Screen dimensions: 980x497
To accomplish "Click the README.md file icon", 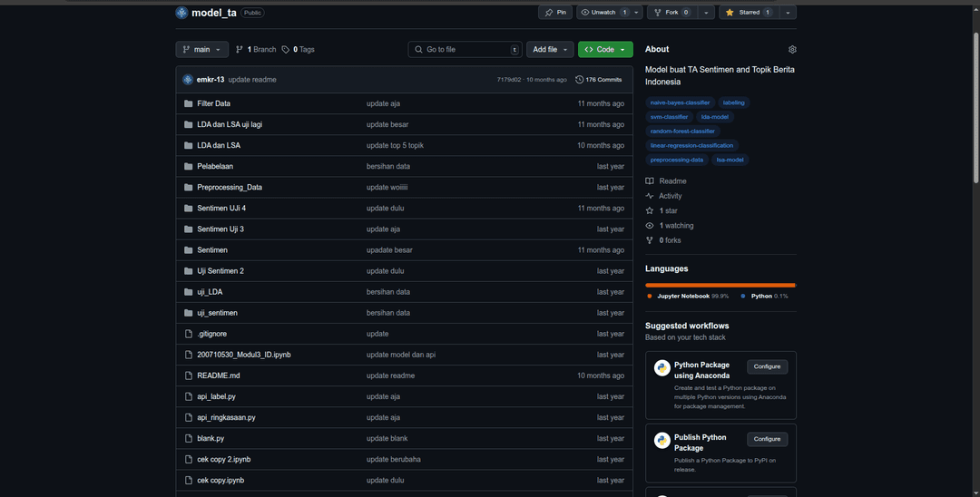I will click(x=189, y=375).
